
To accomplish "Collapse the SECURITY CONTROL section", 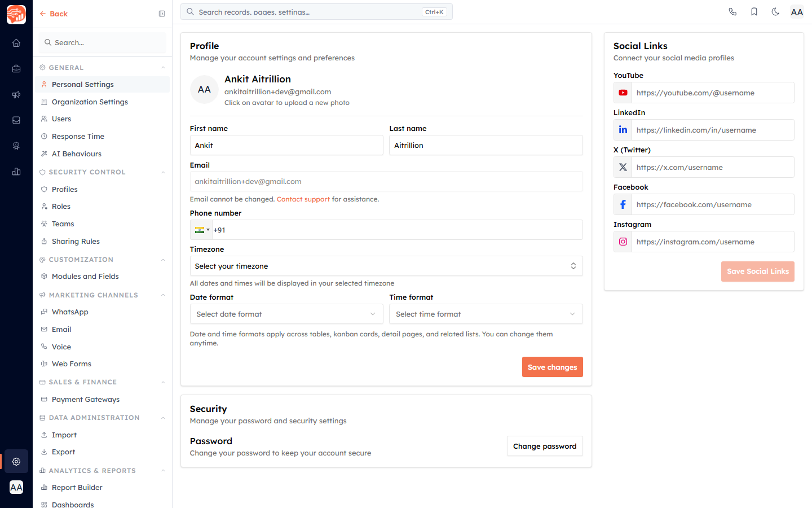I will tap(163, 172).
